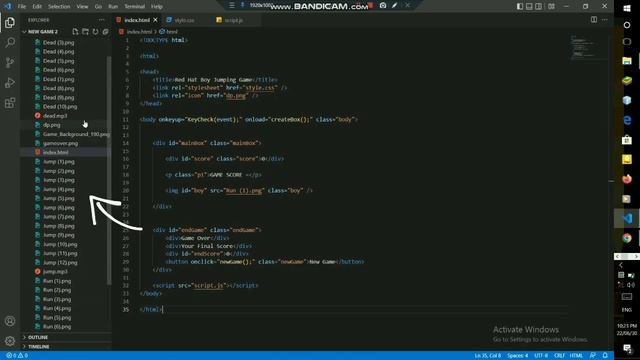Open Game_Background file in Explorer
Image resolution: width=640 pixels, height=360 pixels.
(x=76, y=134)
